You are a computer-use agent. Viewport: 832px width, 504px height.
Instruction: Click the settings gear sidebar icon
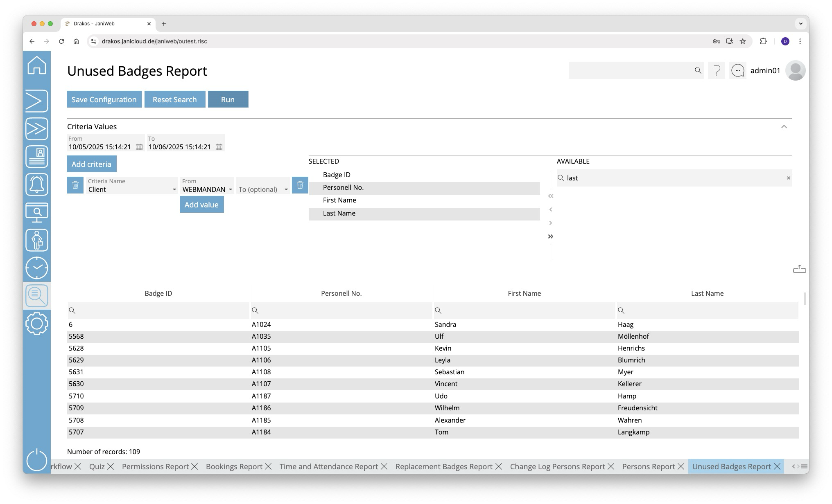pyautogui.click(x=37, y=324)
